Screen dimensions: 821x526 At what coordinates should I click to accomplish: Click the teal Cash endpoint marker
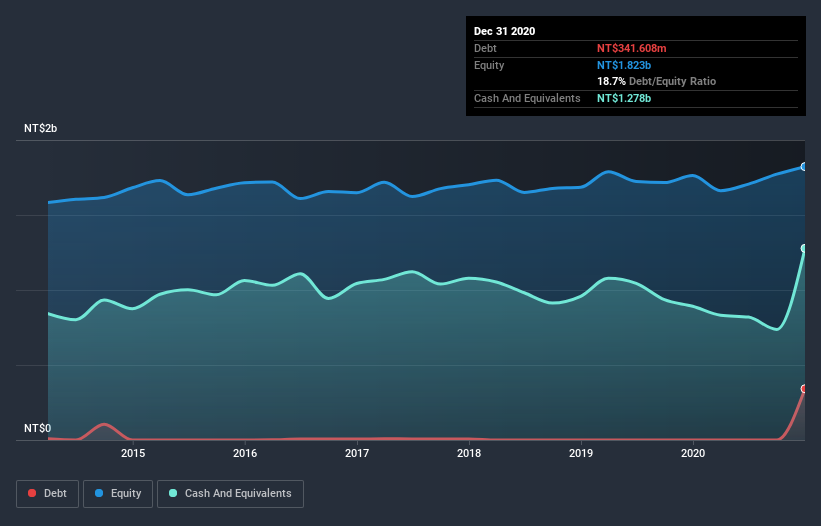[804, 248]
